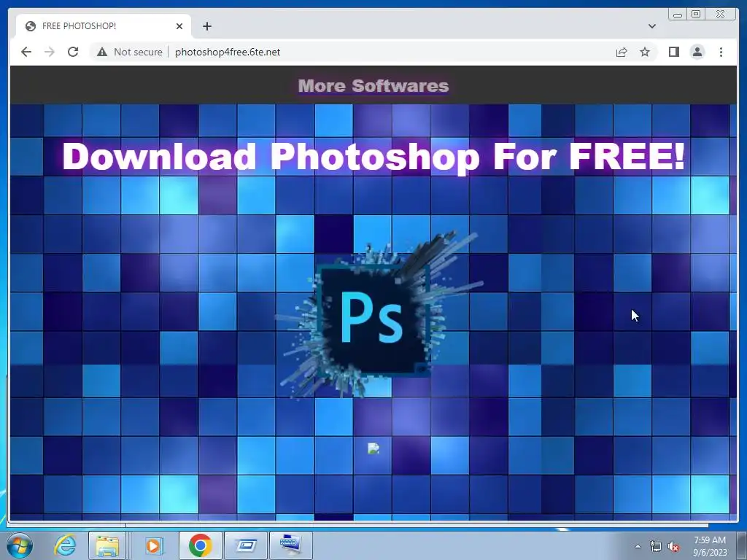
Task: Minimize the Chrome window
Action: [678, 15]
